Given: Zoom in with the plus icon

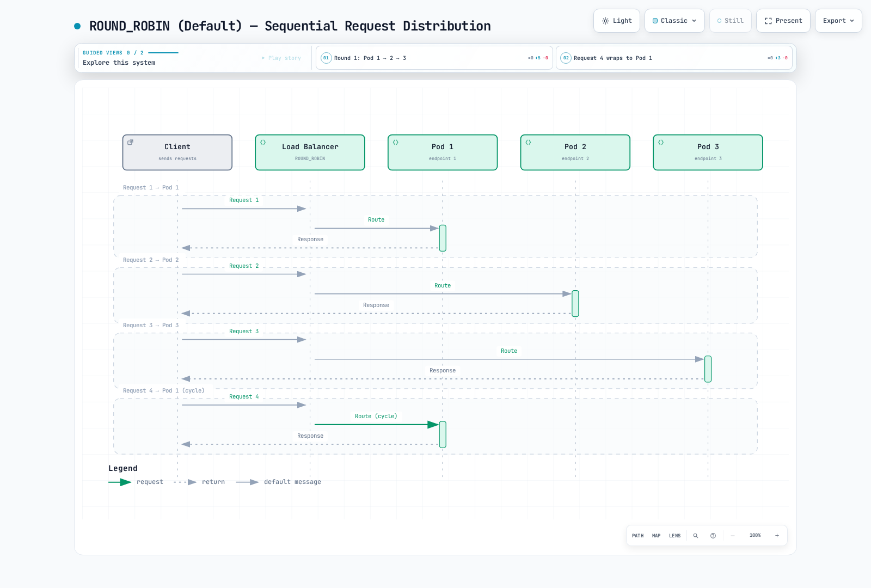Looking at the screenshot, I should tap(777, 536).
